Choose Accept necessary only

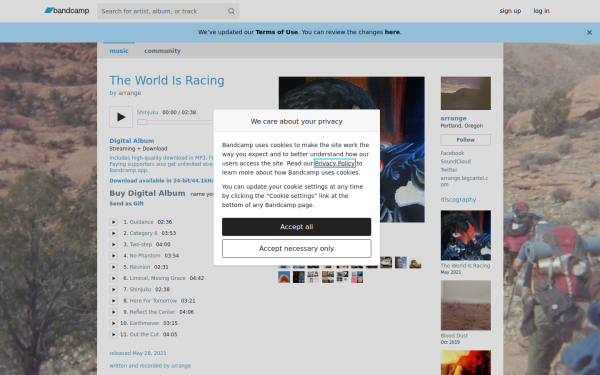click(297, 249)
